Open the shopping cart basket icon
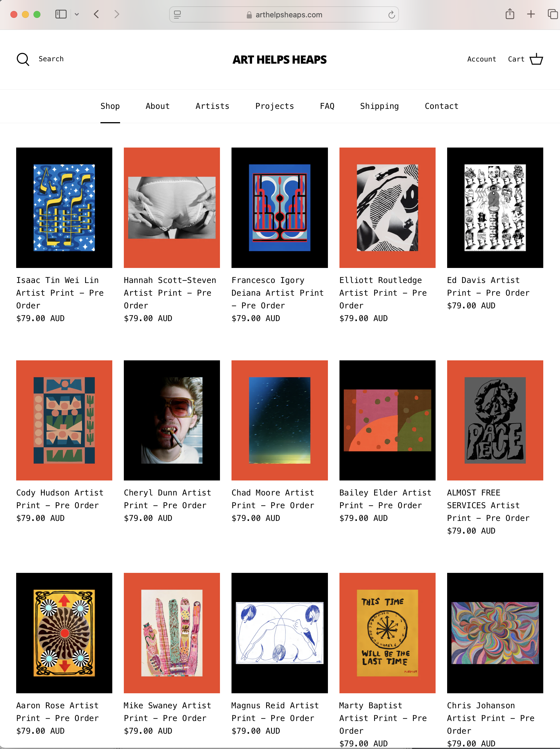The height and width of the screenshot is (749, 560). (x=536, y=59)
